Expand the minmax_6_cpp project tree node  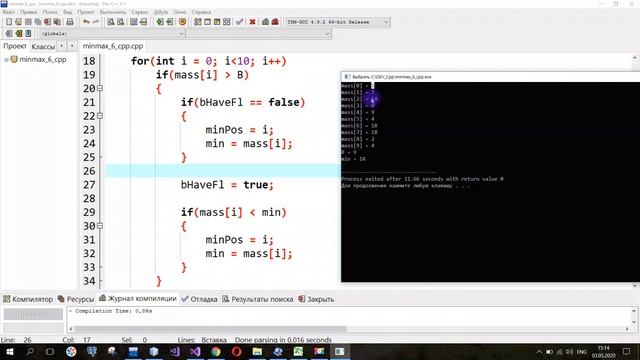[x=6, y=60]
